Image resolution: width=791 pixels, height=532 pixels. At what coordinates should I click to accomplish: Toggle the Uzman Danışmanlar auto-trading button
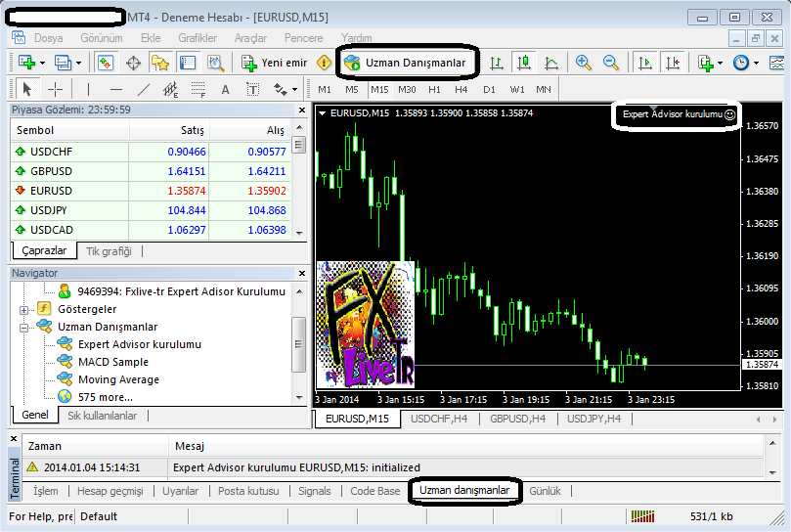click(x=406, y=63)
